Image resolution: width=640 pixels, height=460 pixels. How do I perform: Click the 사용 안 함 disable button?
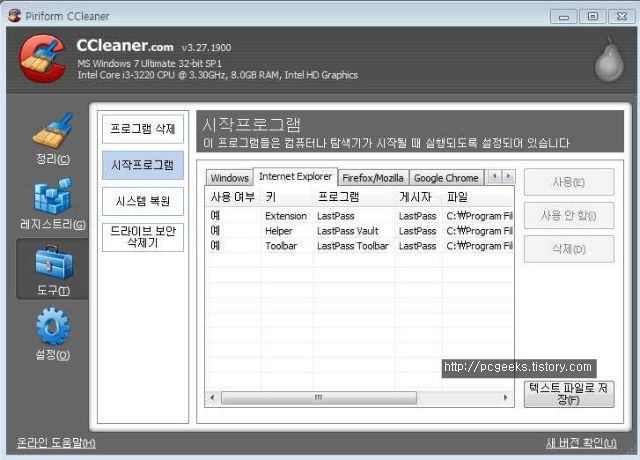[x=569, y=216]
